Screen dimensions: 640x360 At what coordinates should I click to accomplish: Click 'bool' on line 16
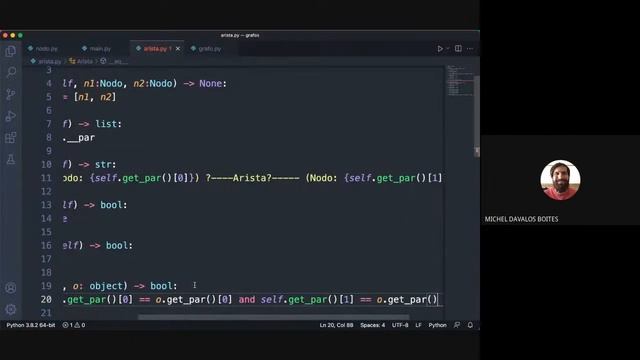(x=117, y=246)
